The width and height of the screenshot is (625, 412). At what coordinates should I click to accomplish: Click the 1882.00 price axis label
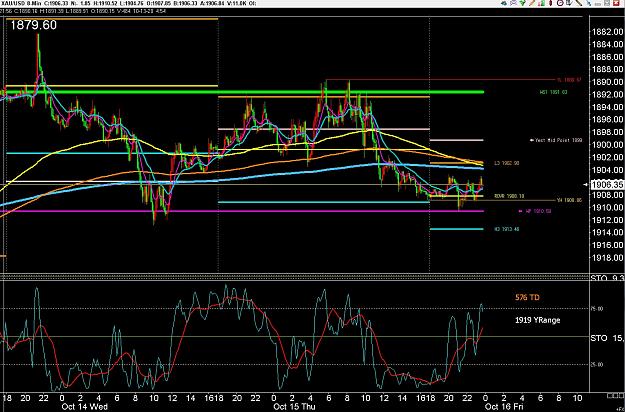[x=607, y=31]
